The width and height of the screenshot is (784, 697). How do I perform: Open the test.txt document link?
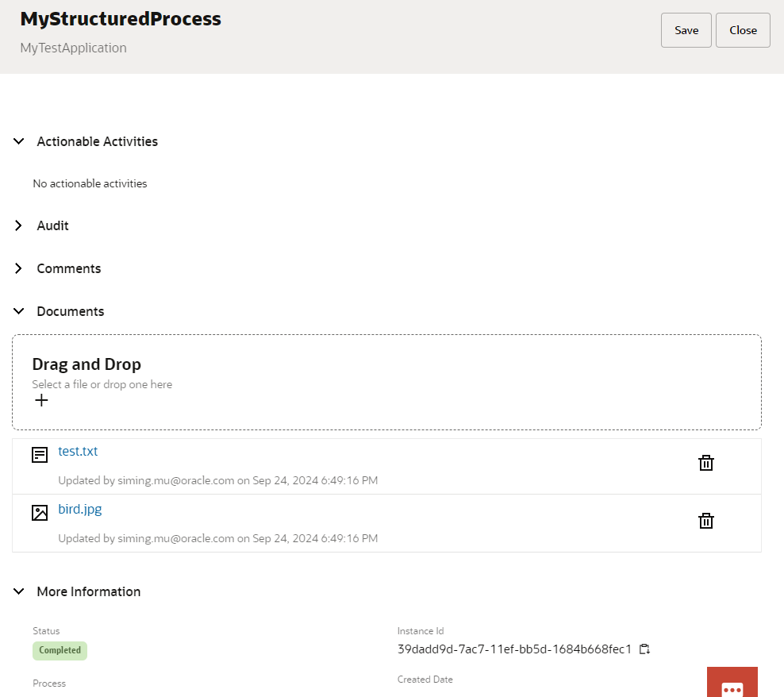78,451
